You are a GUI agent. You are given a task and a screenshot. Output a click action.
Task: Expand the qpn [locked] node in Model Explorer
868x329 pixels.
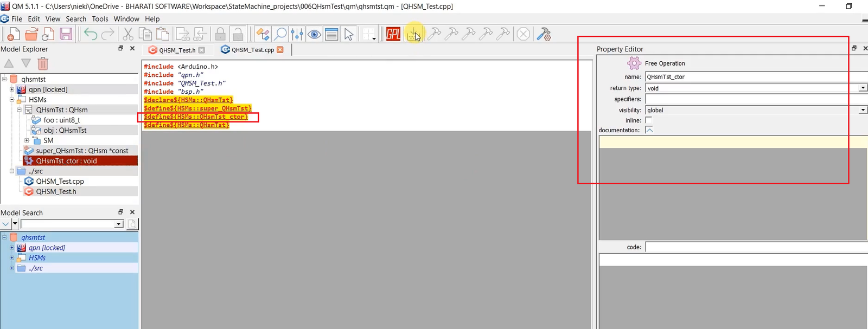tap(11, 89)
